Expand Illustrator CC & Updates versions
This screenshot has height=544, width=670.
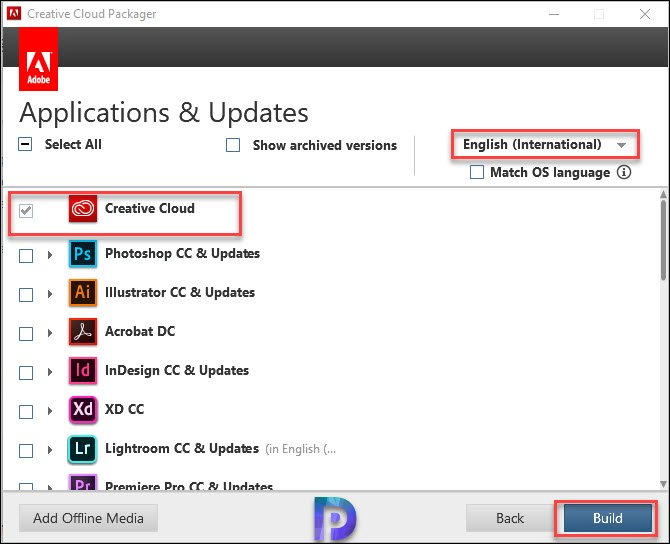click(x=50, y=294)
